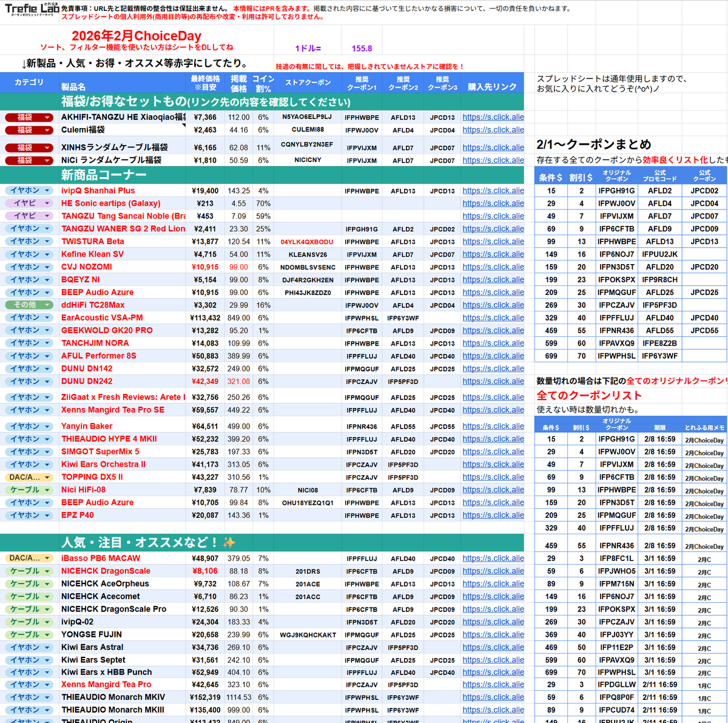Screen dimensions: 728x723
Task: Open ケーブル dropdown for NICEHCK DragonScale Pro
Action: point(29,609)
